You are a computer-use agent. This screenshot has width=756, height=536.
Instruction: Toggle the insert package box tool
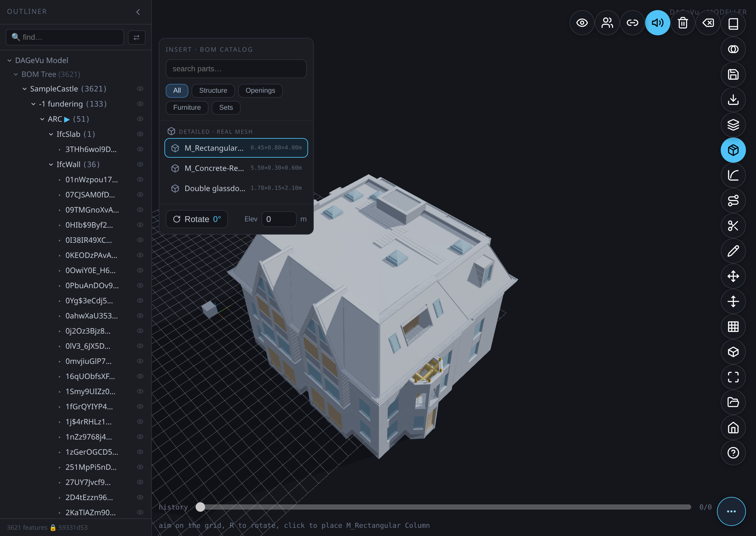click(733, 150)
